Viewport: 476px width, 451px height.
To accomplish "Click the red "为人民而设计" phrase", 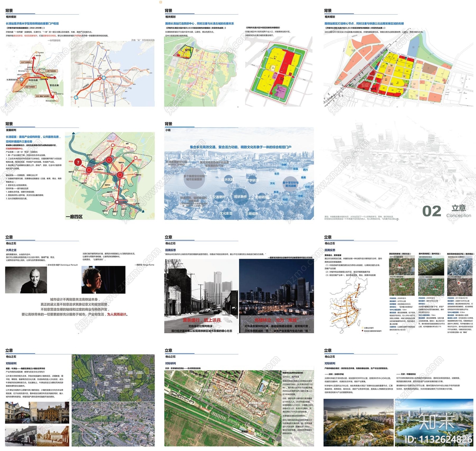I will [x=117, y=314].
